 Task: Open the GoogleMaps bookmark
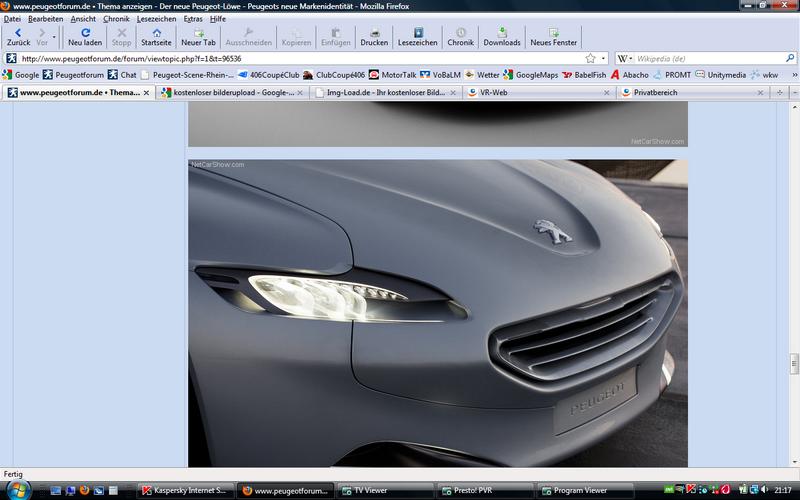(x=531, y=75)
